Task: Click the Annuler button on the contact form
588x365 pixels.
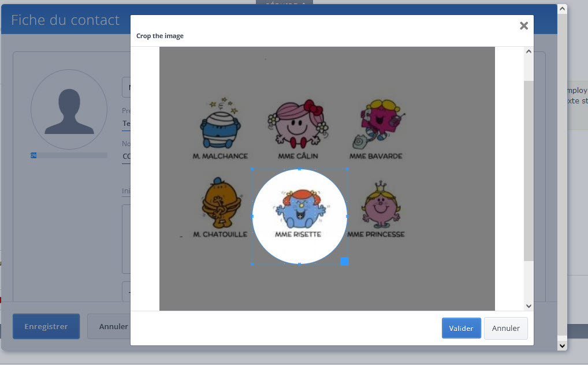Action: click(x=113, y=326)
